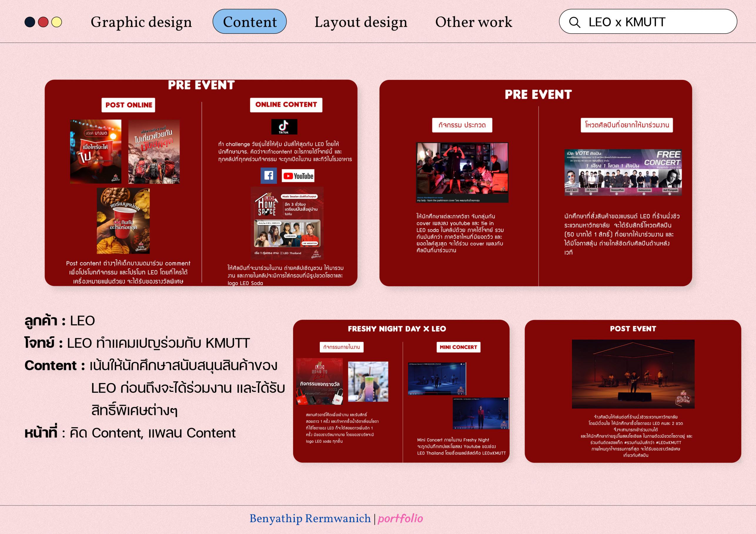Click the pink portfolio footer link

pos(400,518)
